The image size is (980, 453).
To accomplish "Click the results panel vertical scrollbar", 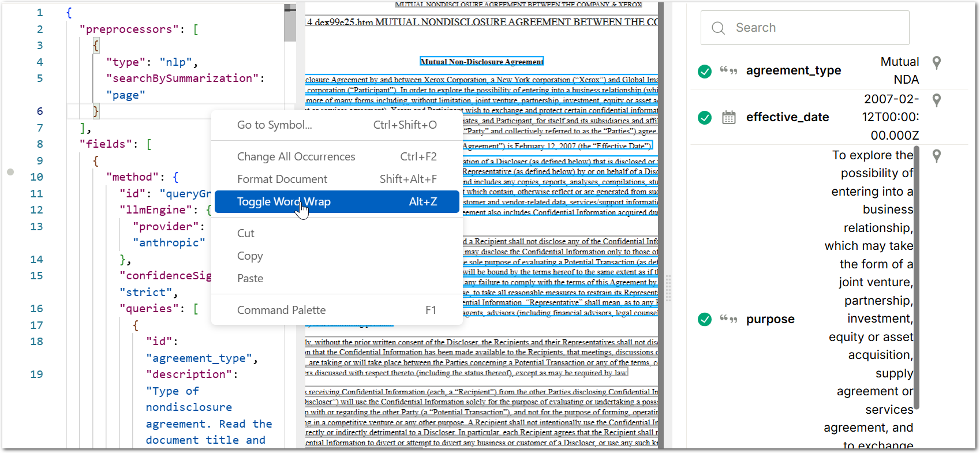I will click(917, 277).
